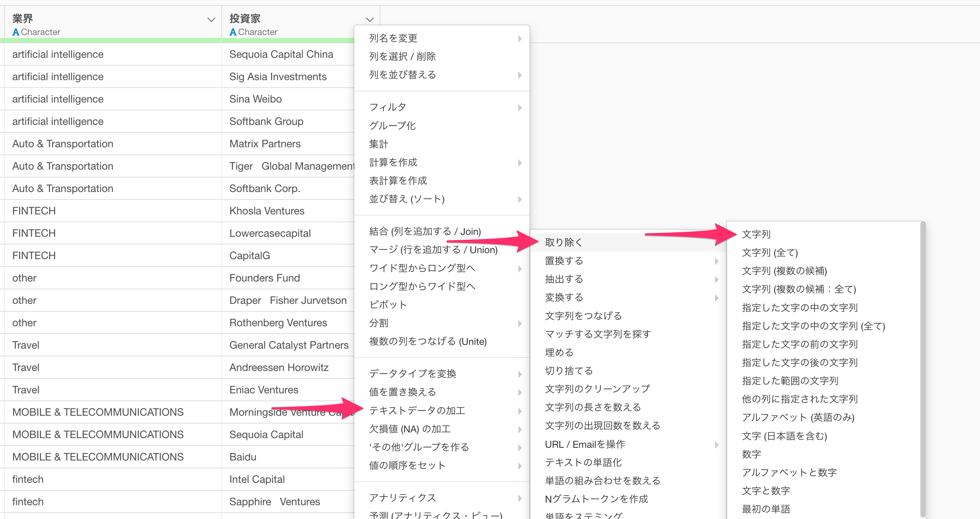
Task: Select 他の列に指定された文字列
Action: point(824,399)
